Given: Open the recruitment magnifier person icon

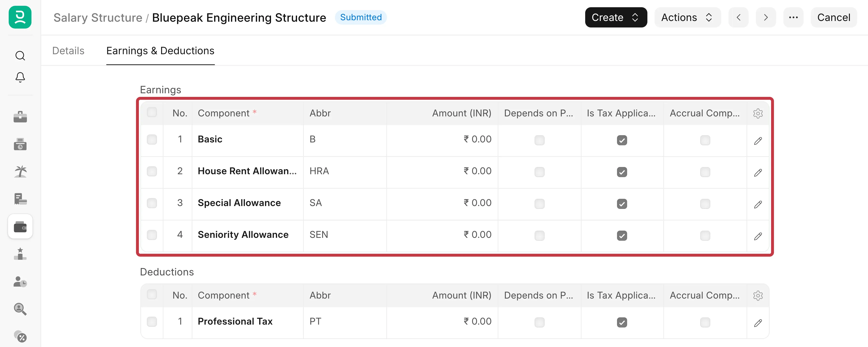Looking at the screenshot, I should click(x=20, y=309).
